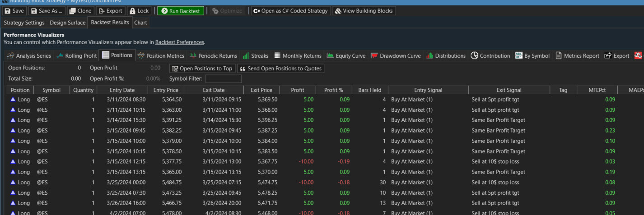Screen dimensions: 644x215
Task: Sort by the Profit % column header
Action: click(x=333, y=90)
